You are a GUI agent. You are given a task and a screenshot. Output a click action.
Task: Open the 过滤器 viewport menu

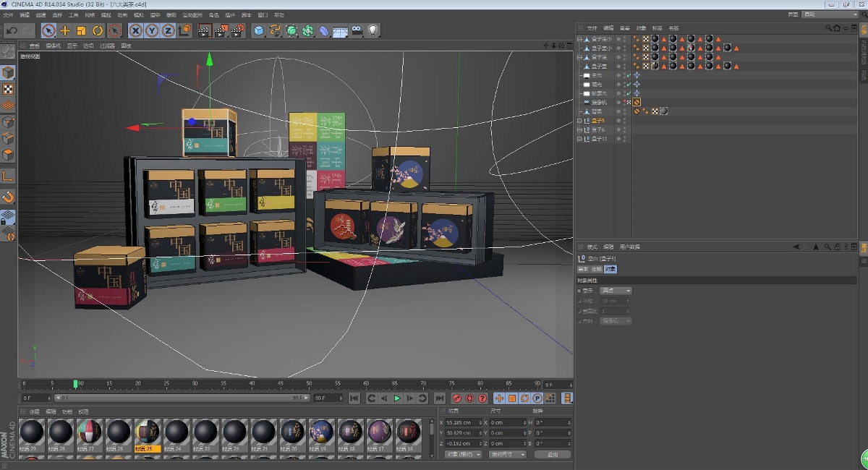pos(108,46)
